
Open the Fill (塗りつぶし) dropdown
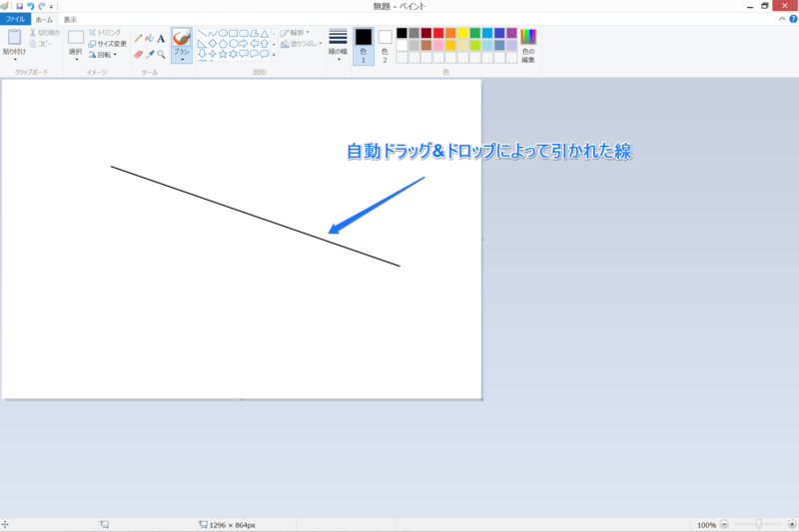(302, 44)
